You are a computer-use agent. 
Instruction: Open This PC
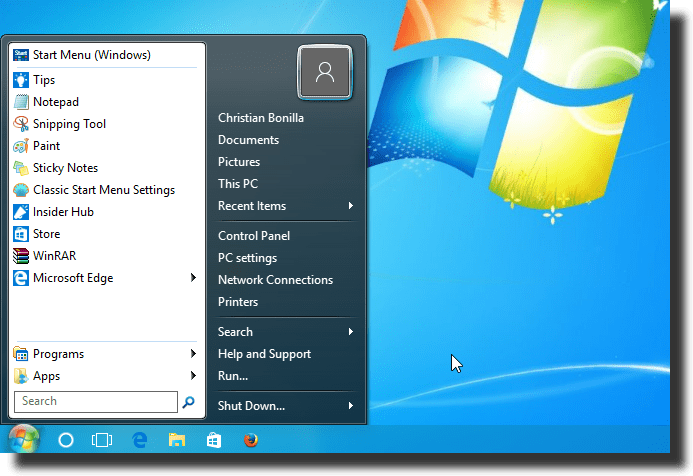pyautogui.click(x=238, y=184)
